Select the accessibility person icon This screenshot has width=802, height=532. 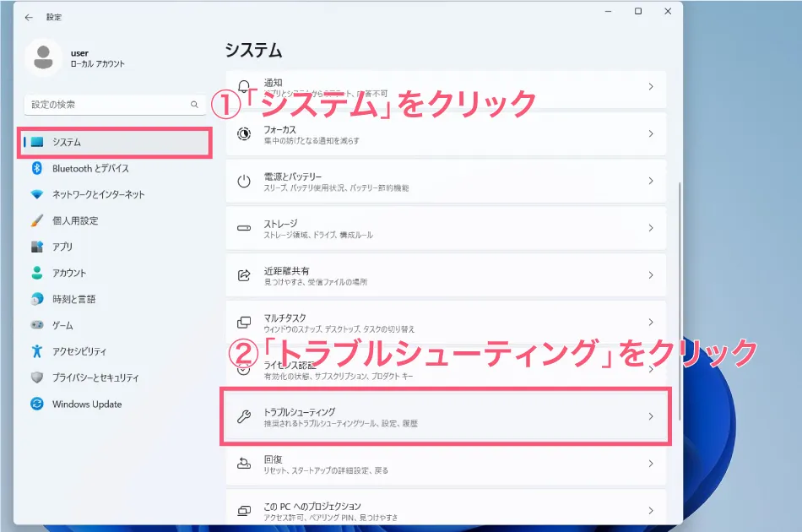point(35,351)
